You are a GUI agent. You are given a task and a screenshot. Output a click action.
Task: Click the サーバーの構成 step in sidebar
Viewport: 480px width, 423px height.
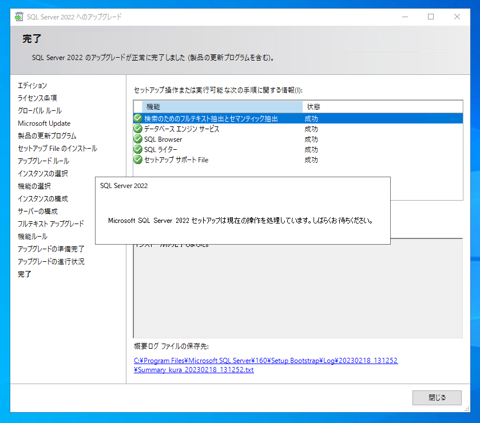point(38,211)
